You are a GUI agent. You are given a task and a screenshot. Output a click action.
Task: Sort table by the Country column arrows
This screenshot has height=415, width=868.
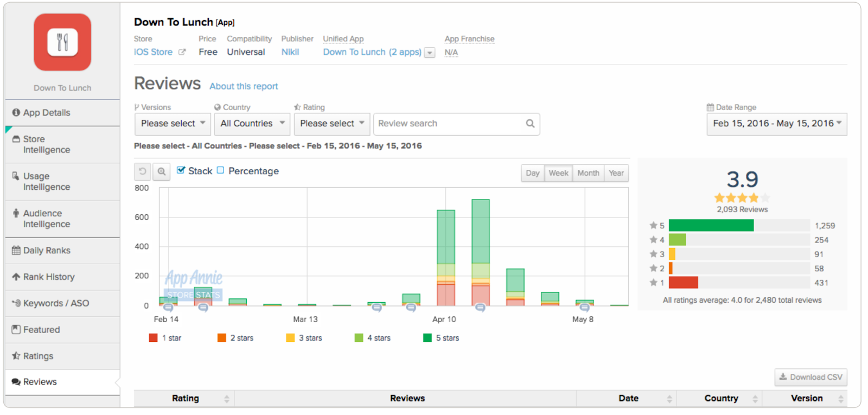click(x=755, y=399)
